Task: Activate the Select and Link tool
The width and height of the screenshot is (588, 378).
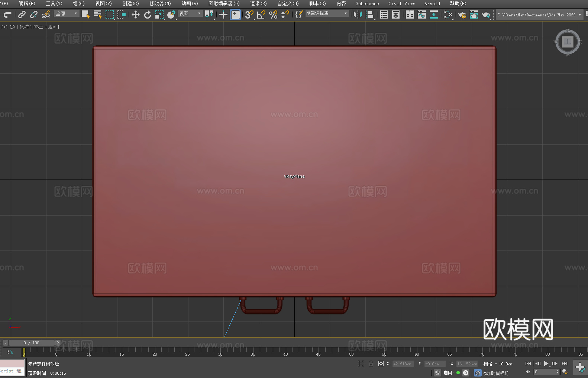Action: point(22,14)
